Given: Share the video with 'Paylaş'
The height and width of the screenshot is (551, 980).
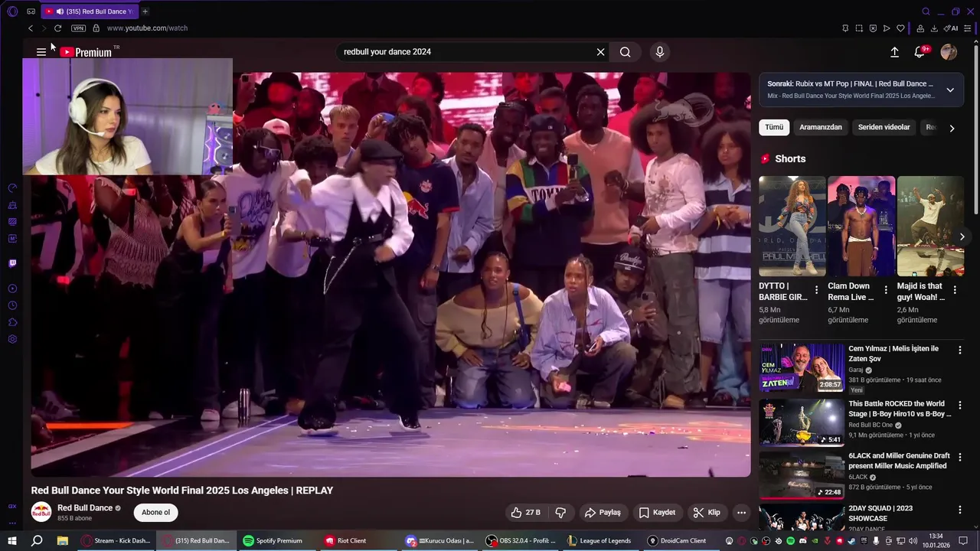Looking at the screenshot, I should (603, 513).
